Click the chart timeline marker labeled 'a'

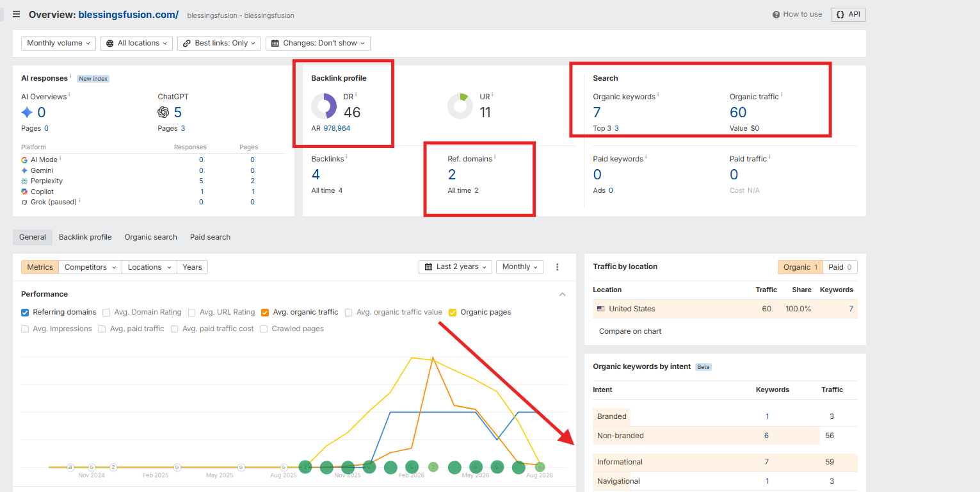70,467
